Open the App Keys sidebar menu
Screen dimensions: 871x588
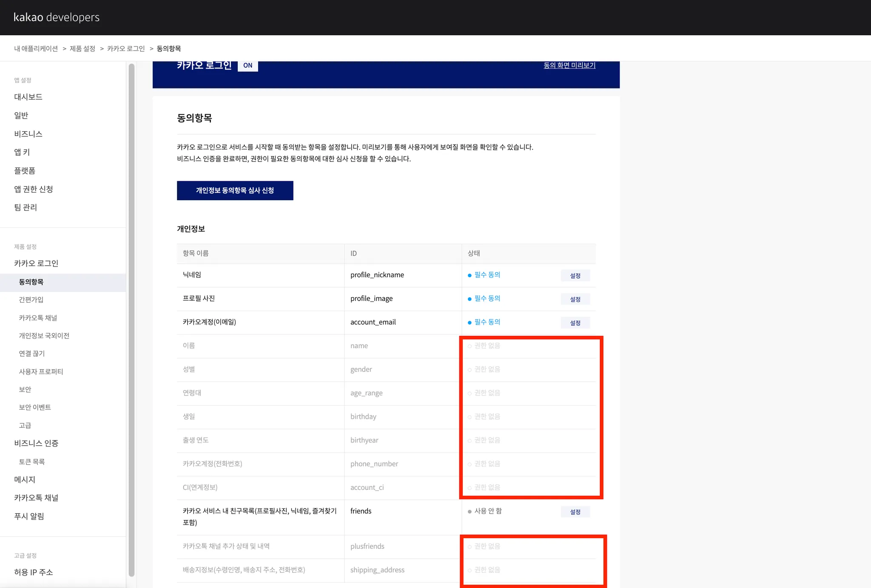click(22, 152)
